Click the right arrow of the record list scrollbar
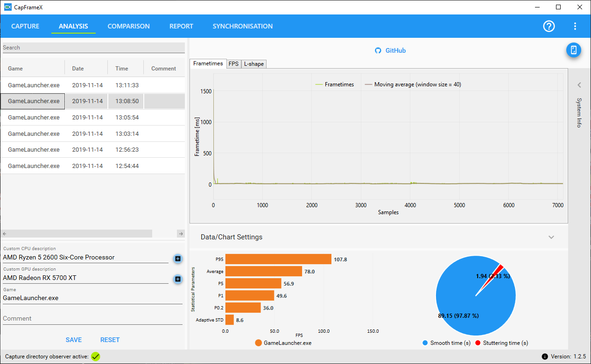This screenshot has height=364, width=591. click(181, 233)
